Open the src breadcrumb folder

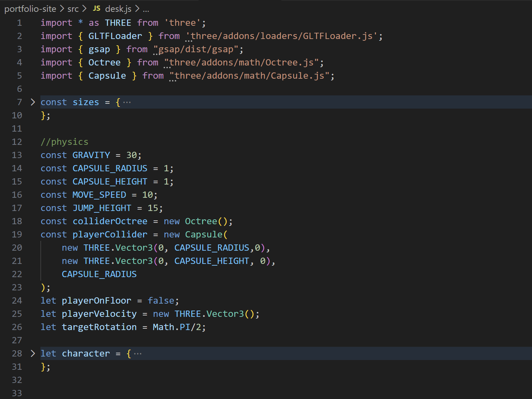[73, 9]
